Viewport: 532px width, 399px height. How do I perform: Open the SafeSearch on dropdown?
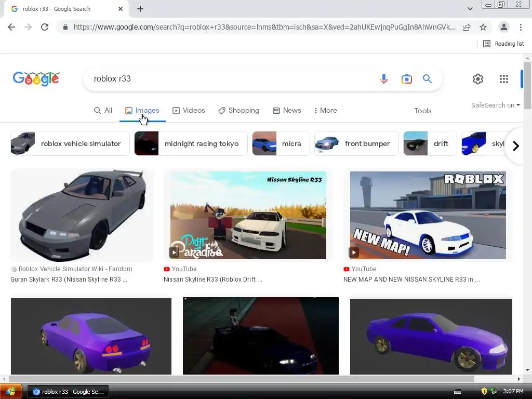tap(495, 105)
